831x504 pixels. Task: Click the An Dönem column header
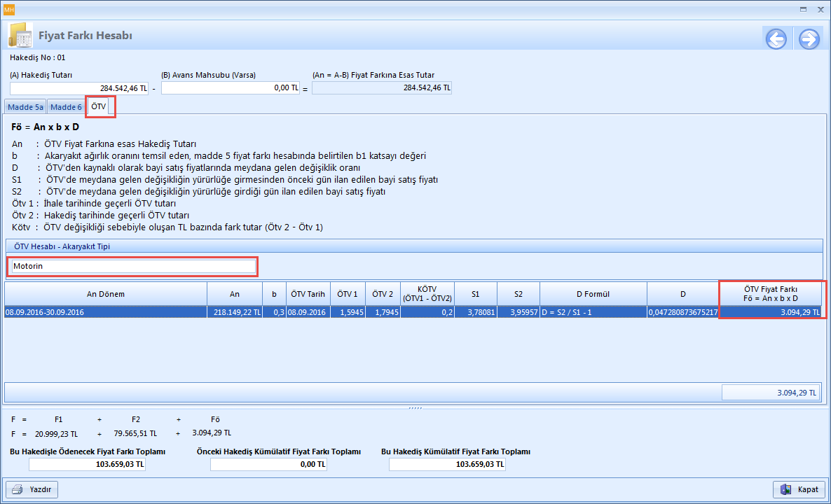(105, 294)
